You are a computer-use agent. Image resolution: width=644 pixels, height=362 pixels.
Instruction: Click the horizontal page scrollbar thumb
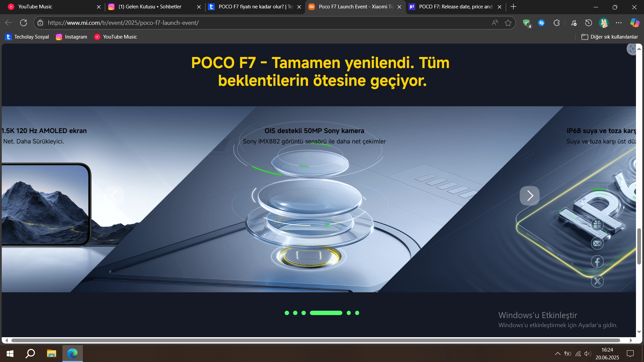pos(315,341)
